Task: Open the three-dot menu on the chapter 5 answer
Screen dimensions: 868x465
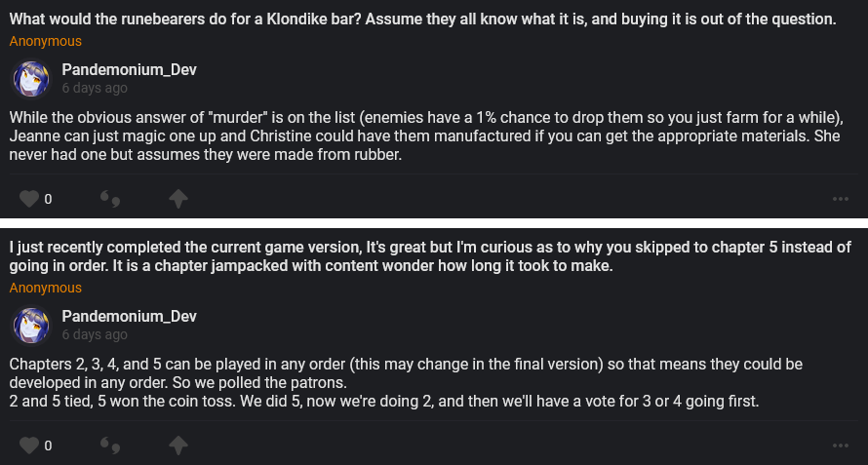Action: coord(841,446)
